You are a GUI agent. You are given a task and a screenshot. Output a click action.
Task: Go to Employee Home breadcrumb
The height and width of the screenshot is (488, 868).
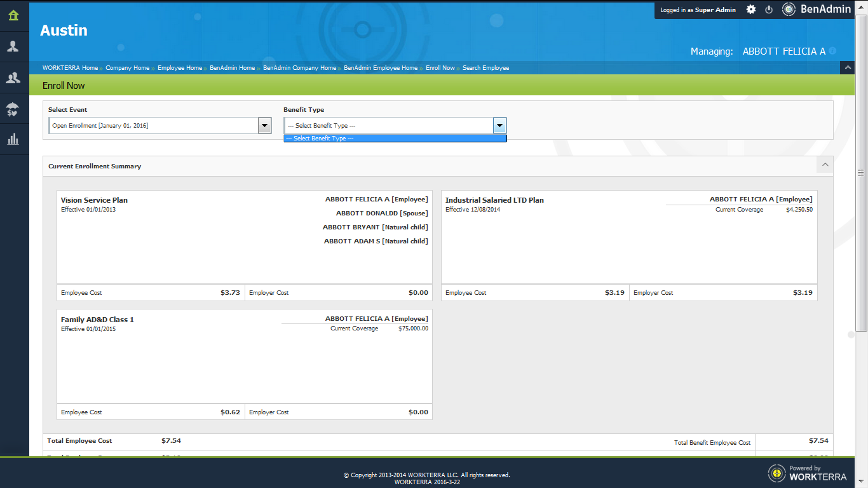[x=180, y=68]
